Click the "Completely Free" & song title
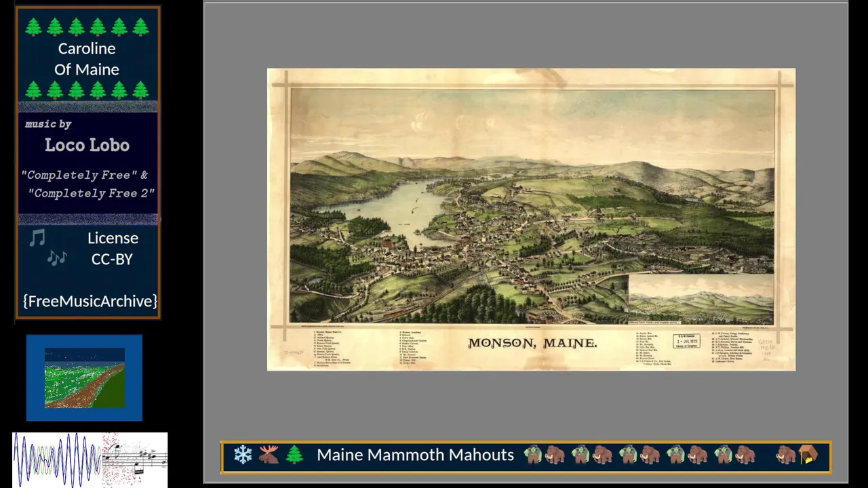The width and height of the screenshot is (868, 488). tap(85, 175)
